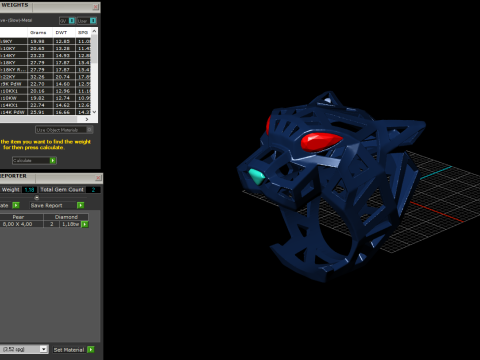
Task: Toggle the User option in Weights panel
Action: click(93, 21)
